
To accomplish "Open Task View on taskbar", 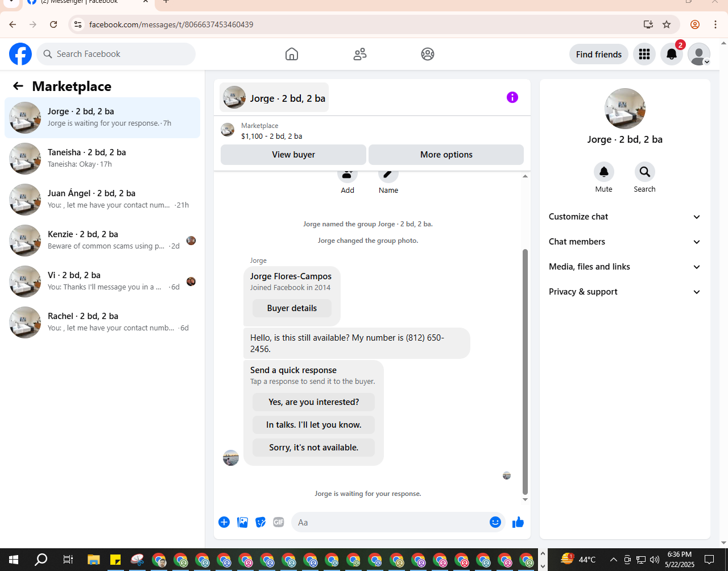I will (68, 560).
